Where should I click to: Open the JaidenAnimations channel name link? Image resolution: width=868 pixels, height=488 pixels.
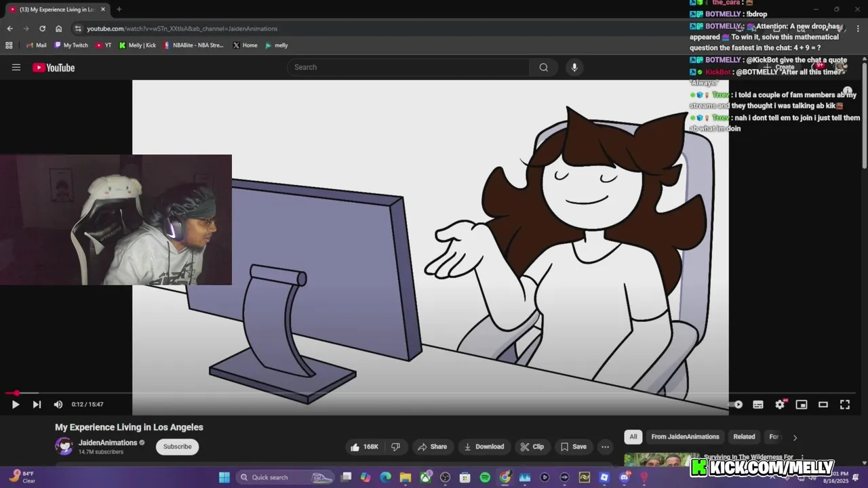(x=108, y=443)
